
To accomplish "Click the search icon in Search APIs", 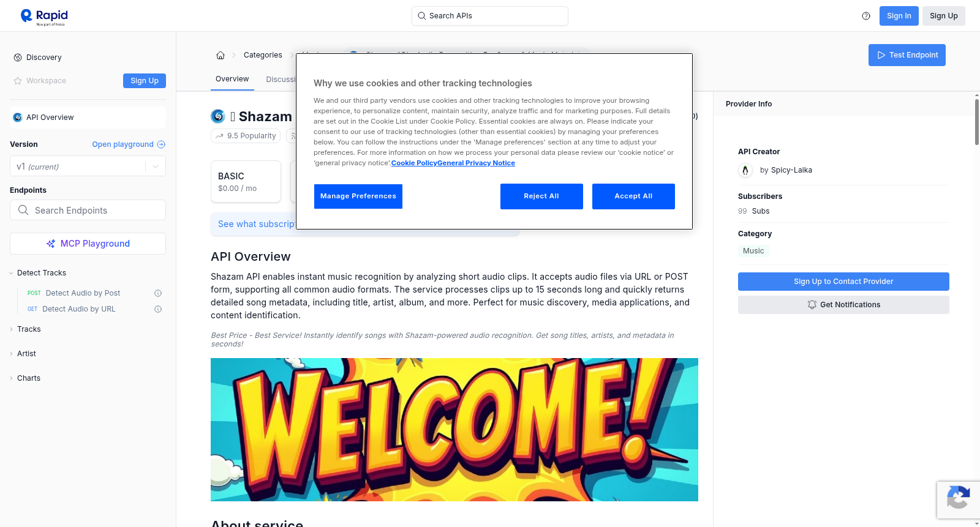I will pos(421,16).
